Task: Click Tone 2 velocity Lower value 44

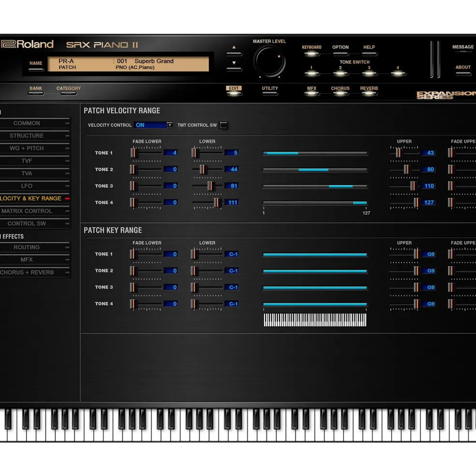Action: click(x=231, y=170)
